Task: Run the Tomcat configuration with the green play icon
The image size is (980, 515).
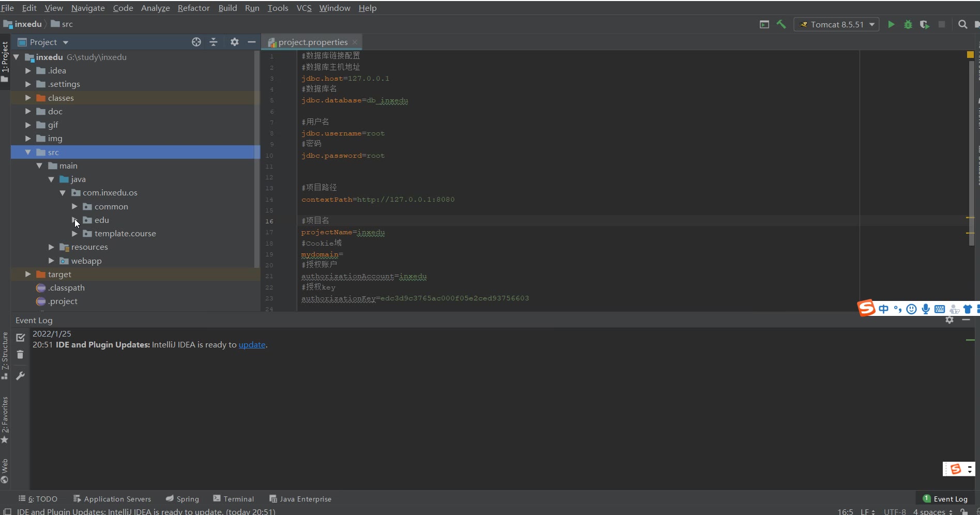Action: (891, 24)
